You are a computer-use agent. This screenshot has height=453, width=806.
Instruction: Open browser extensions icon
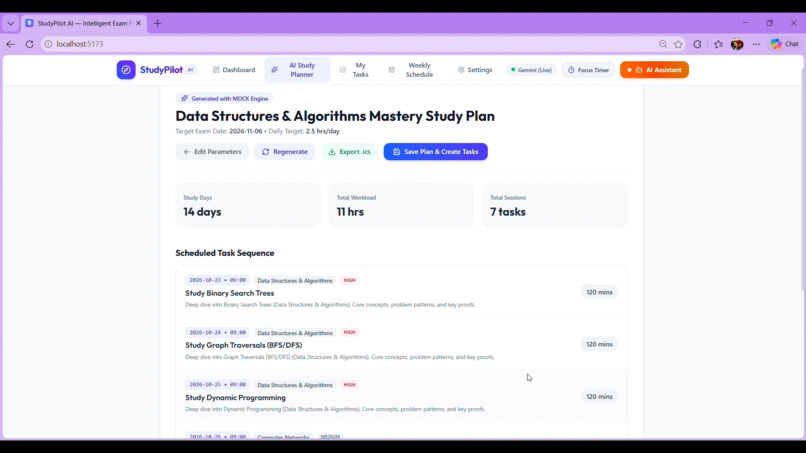(x=698, y=44)
